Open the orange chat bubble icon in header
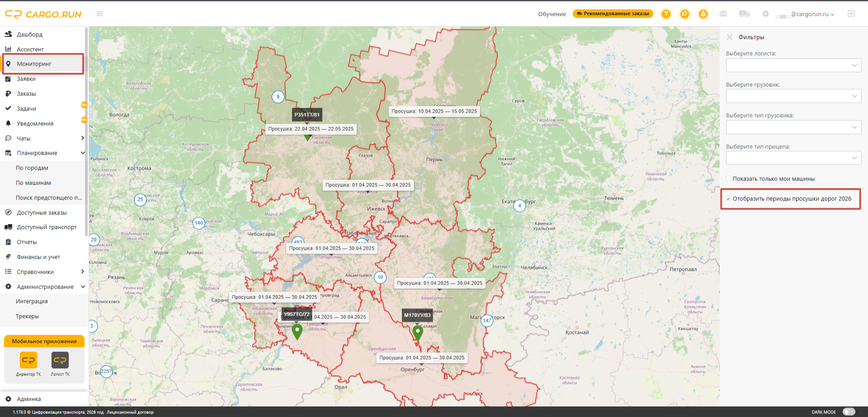This screenshot has height=417, width=868. [x=684, y=14]
